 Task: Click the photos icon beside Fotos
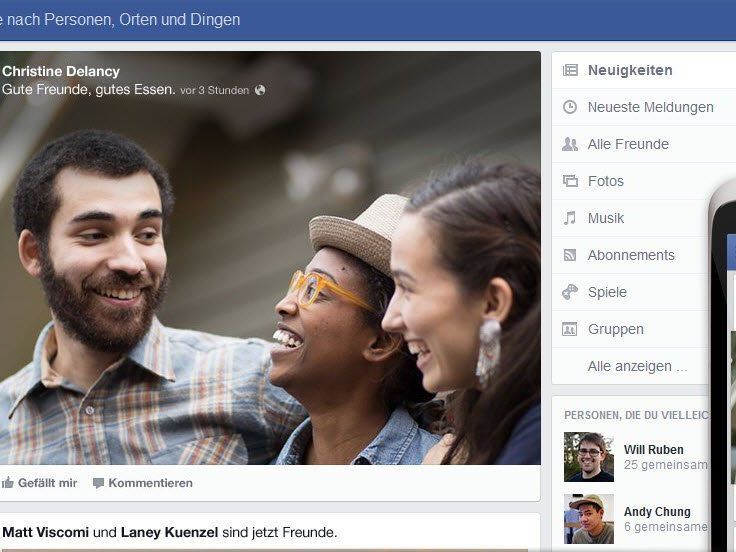pos(570,181)
